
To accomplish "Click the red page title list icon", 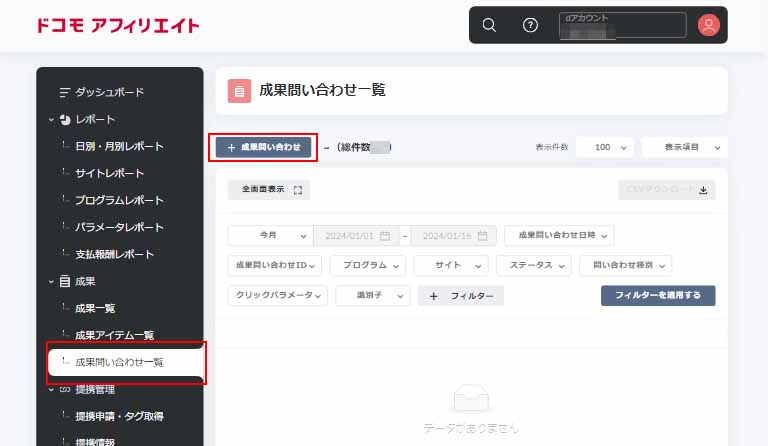I will pos(239,91).
